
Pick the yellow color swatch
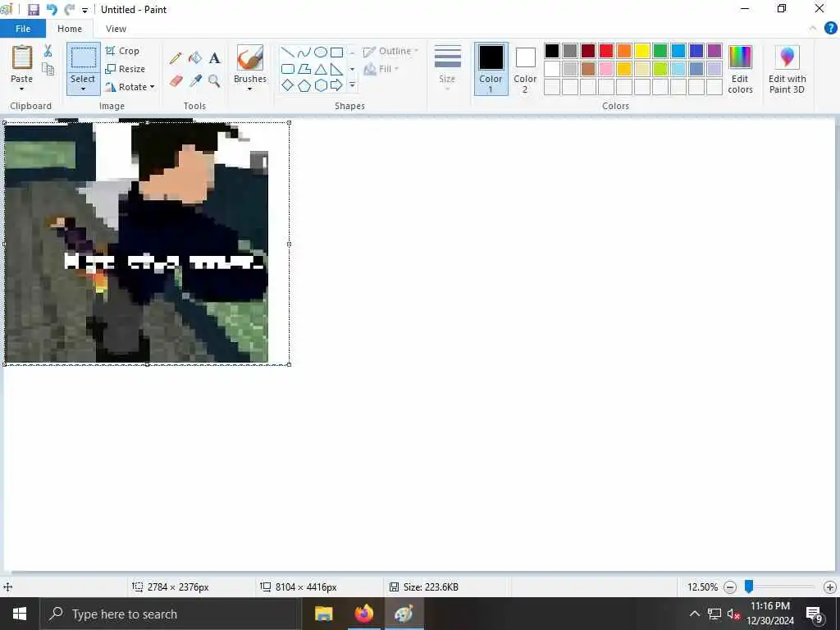642,51
